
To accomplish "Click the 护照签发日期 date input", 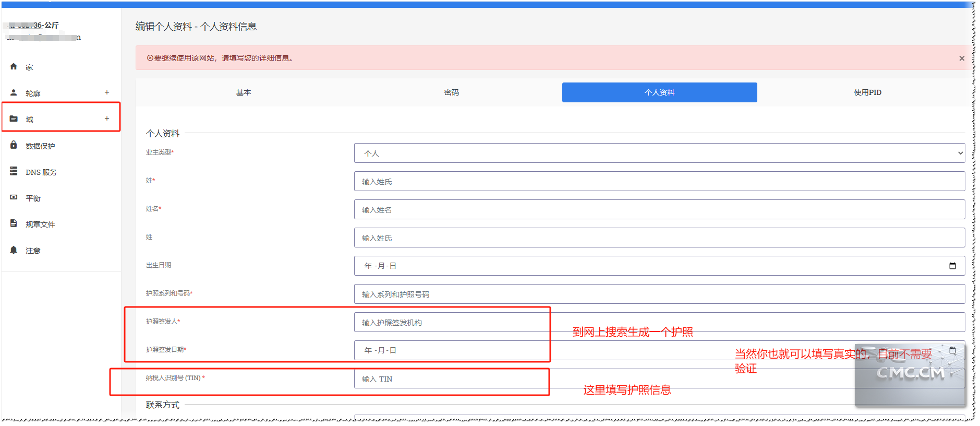I will click(659, 350).
